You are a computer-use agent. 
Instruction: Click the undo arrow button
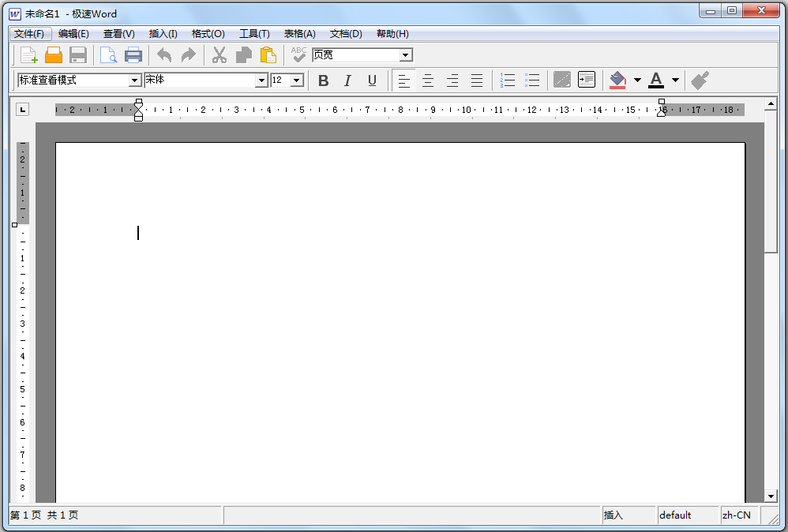click(x=163, y=54)
